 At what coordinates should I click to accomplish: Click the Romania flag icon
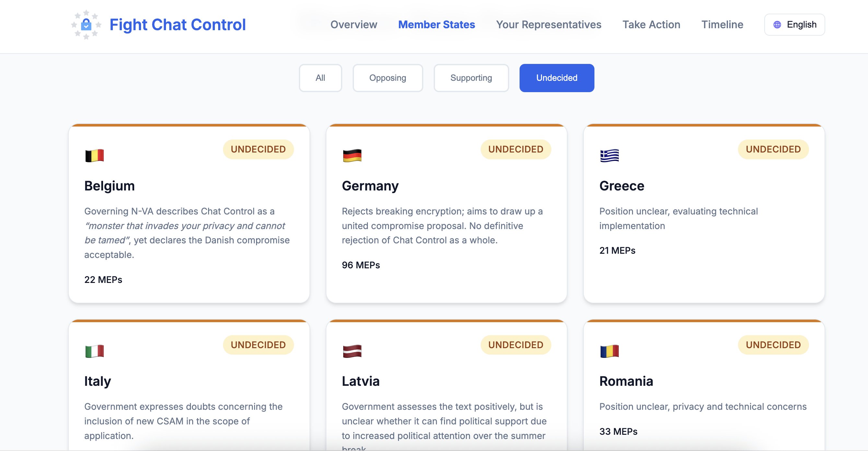609,351
